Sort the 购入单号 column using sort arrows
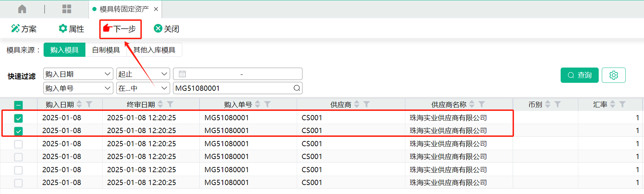The image size is (644, 194). click(x=257, y=104)
